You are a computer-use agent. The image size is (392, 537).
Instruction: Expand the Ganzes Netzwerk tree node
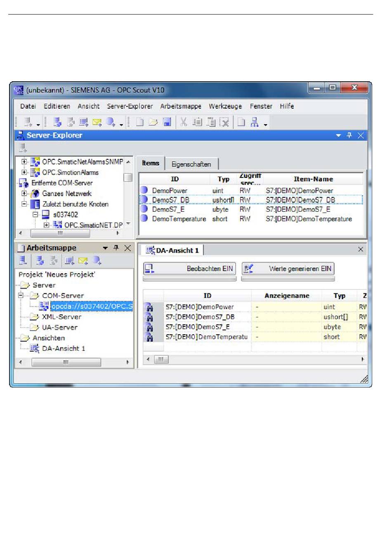click(x=24, y=193)
